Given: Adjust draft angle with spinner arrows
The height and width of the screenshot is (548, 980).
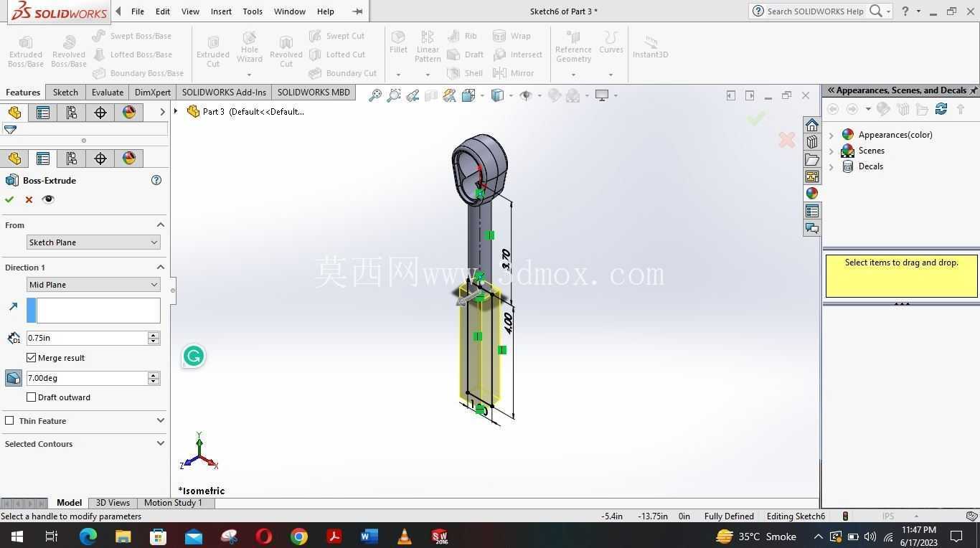Looking at the screenshot, I should coord(154,378).
